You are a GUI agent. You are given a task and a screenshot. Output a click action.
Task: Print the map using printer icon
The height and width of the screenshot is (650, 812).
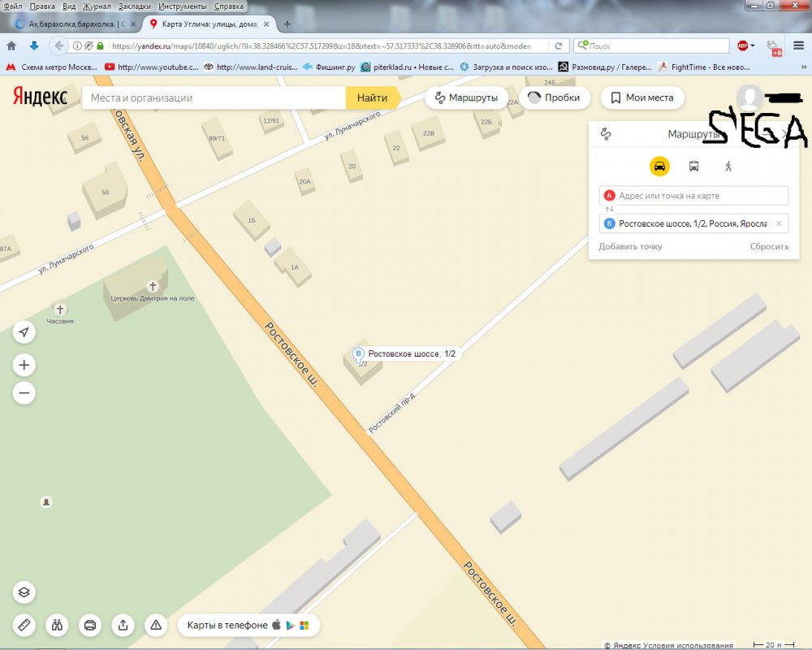(90, 625)
